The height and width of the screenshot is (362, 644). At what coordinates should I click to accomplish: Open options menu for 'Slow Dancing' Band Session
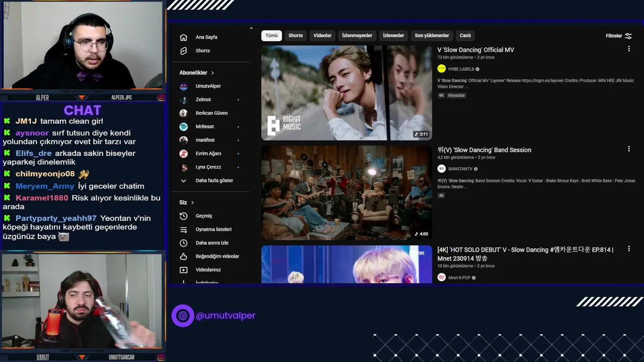click(629, 149)
